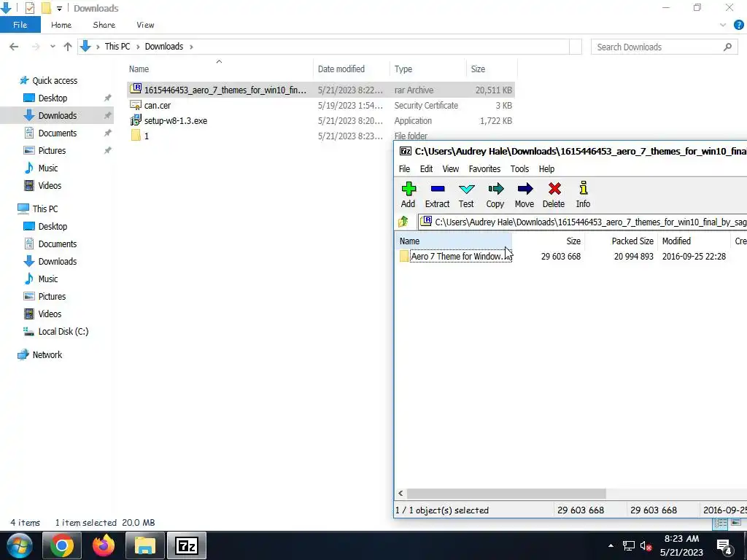747x560 pixels.
Task: Switch to details view layout icon
Action: pos(720,524)
